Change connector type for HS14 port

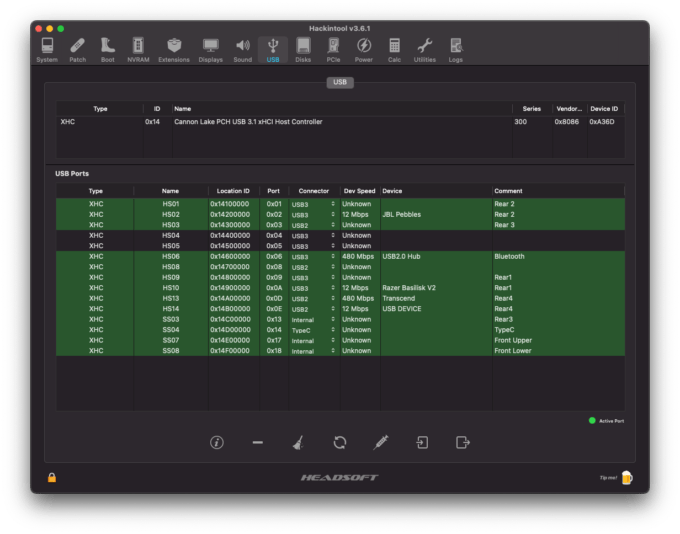(x=314, y=309)
